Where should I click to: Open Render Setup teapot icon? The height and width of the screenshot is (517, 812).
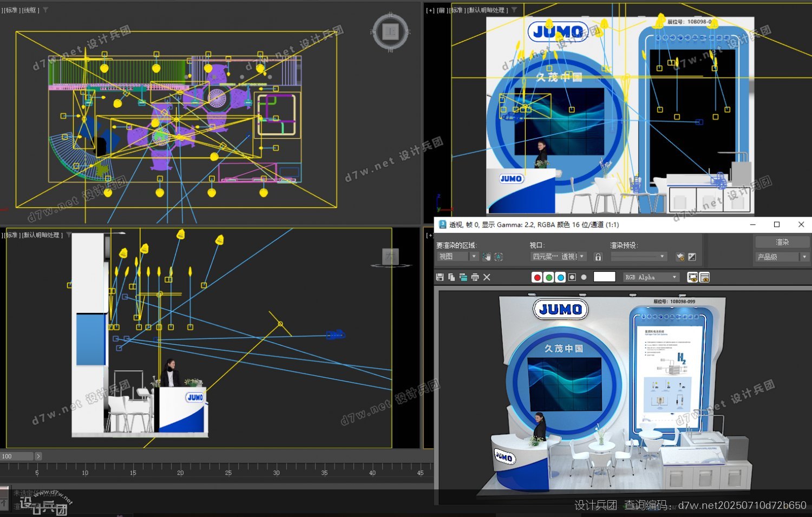coord(680,257)
